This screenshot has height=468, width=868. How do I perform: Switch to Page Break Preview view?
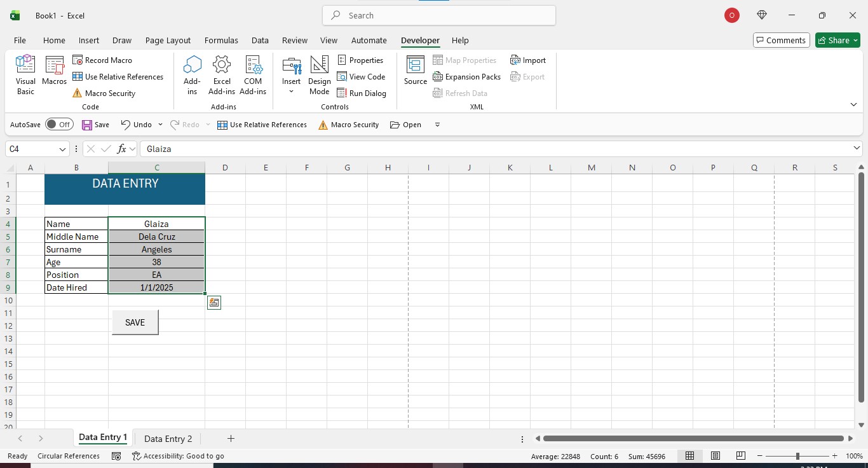pos(740,456)
